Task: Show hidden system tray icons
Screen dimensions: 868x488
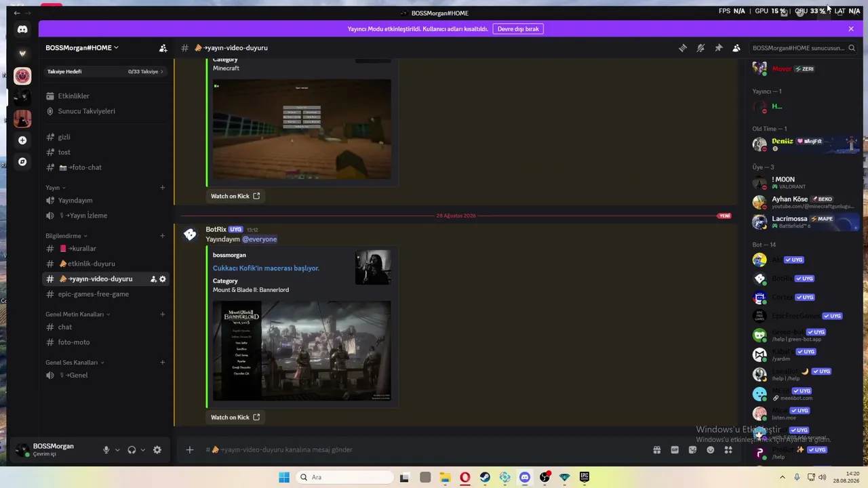Action: pos(783,477)
